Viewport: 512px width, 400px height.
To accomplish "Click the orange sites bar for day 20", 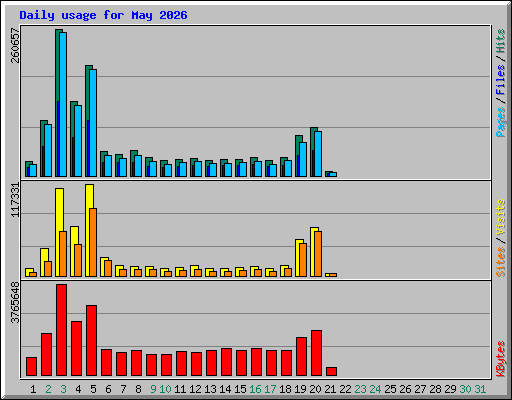I will point(318,254).
